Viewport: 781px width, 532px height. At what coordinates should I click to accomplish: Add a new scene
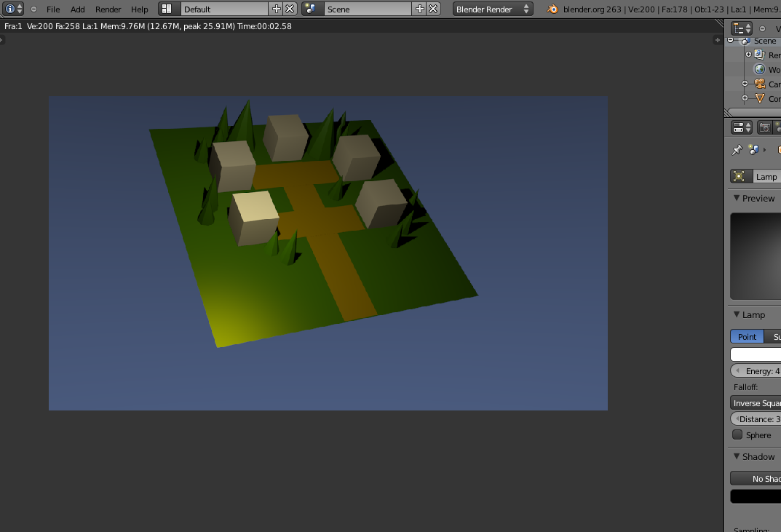419,9
